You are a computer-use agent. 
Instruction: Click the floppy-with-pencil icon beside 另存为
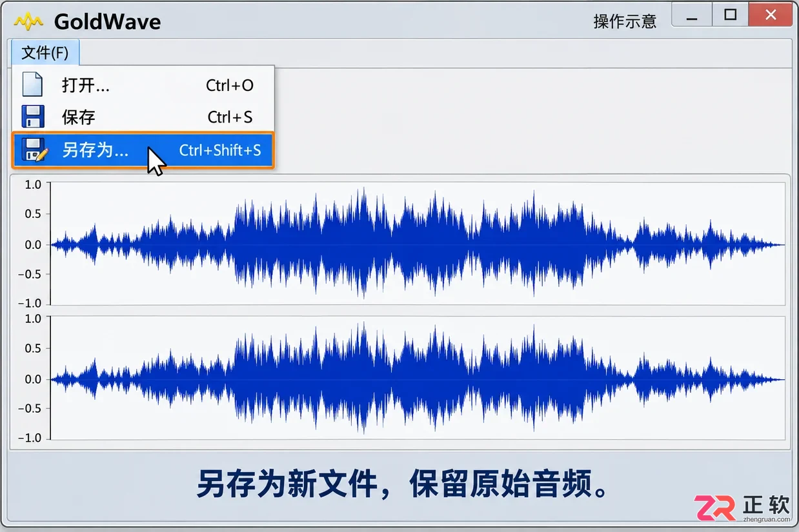34,150
